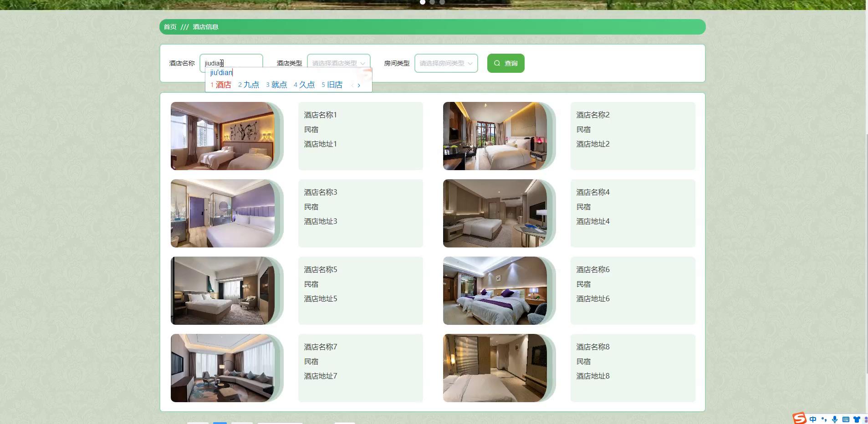Select the 酒店名称5 title text

click(x=321, y=270)
